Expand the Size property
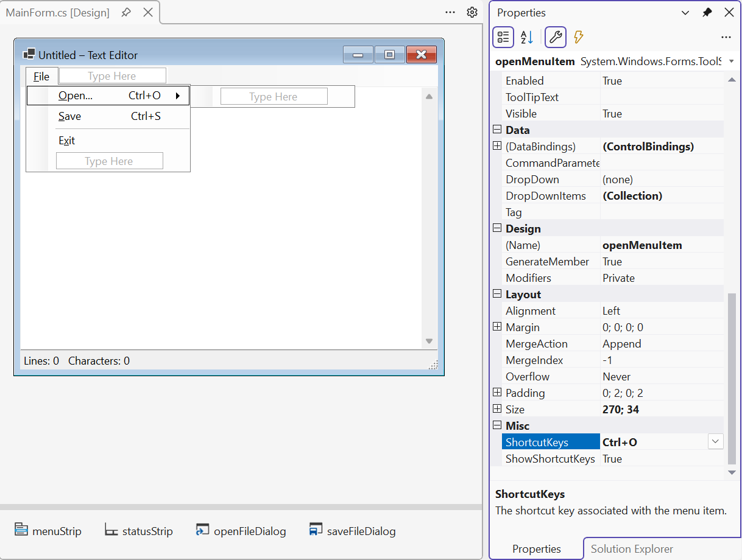 497,409
